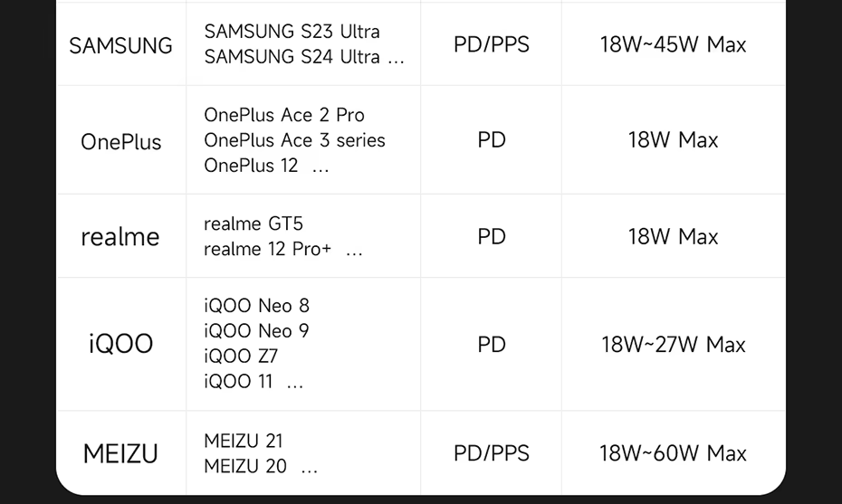Click the realme 12 Pro+ entry
The height and width of the screenshot is (504, 842).
(268, 249)
